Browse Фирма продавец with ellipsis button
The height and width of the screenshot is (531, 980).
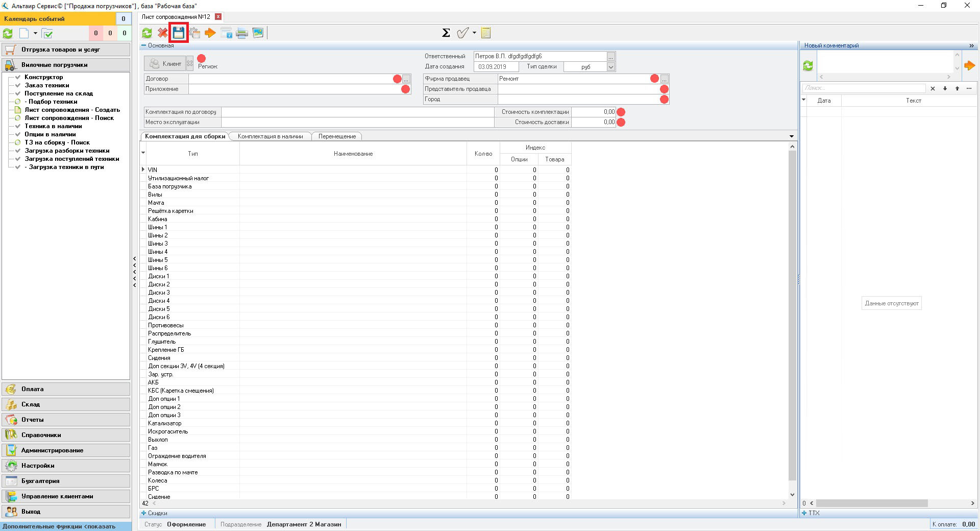tap(664, 79)
